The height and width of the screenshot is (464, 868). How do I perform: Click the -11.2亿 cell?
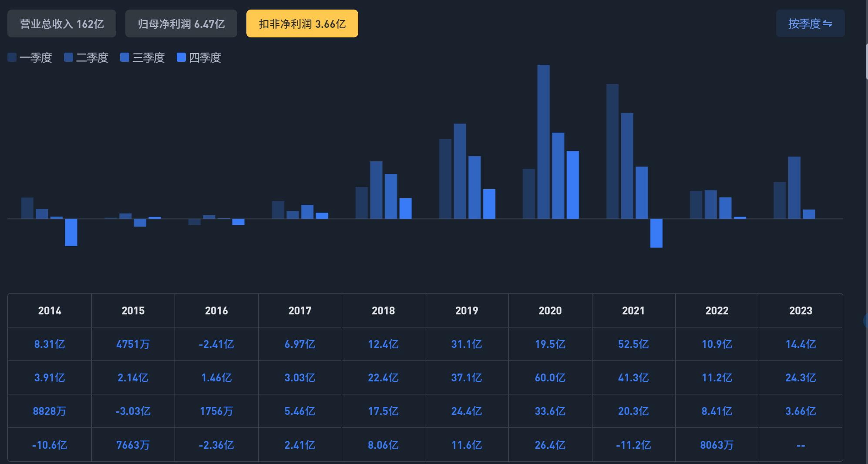[x=633, y=445]
